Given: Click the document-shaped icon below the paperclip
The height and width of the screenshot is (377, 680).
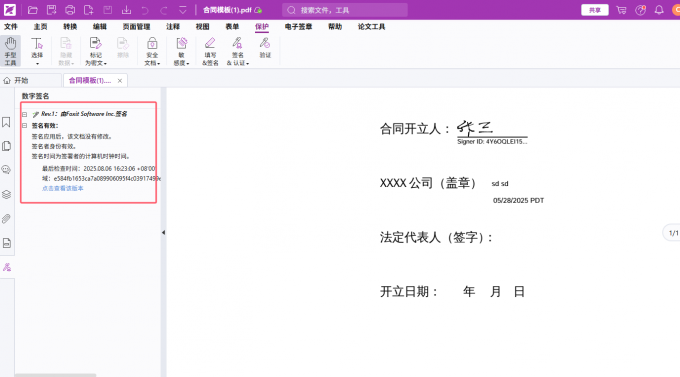Looking at the screenshot, I should click(x=7, y=243).
